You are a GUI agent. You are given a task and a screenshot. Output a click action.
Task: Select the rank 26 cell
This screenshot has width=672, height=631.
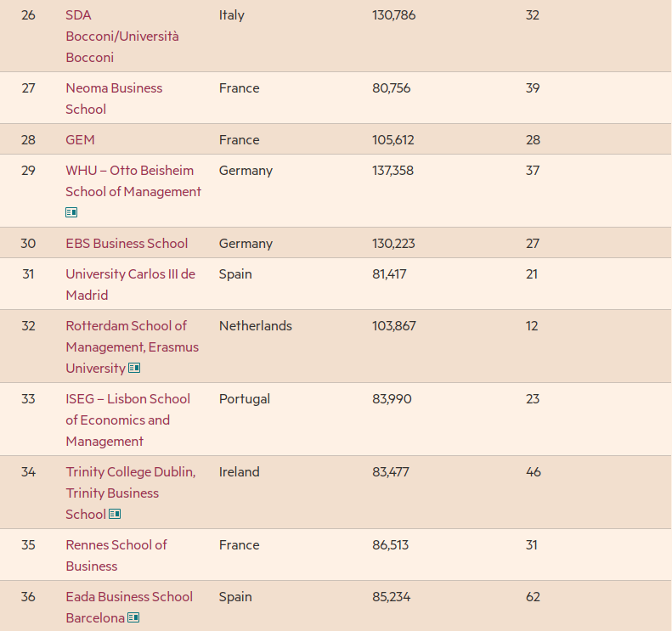pos(28,15)
